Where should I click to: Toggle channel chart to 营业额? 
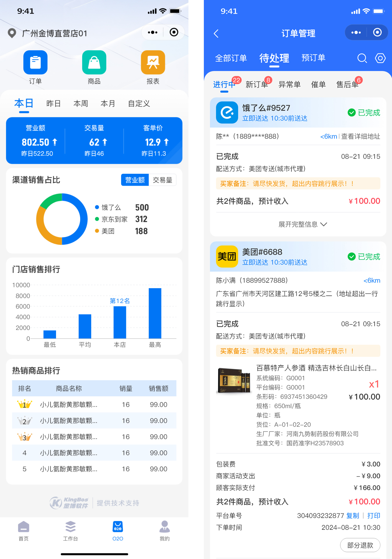pos(135,180)
